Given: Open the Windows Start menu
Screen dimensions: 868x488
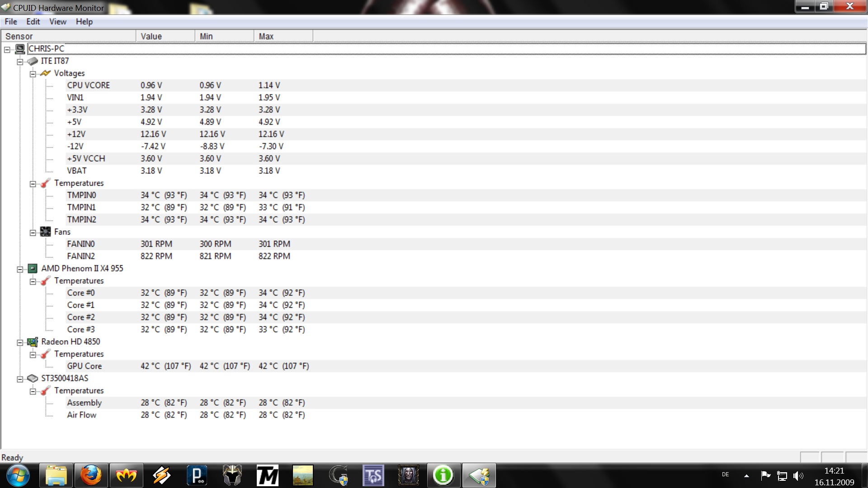Looking at the screenshot, I should (x=18, y=475).
